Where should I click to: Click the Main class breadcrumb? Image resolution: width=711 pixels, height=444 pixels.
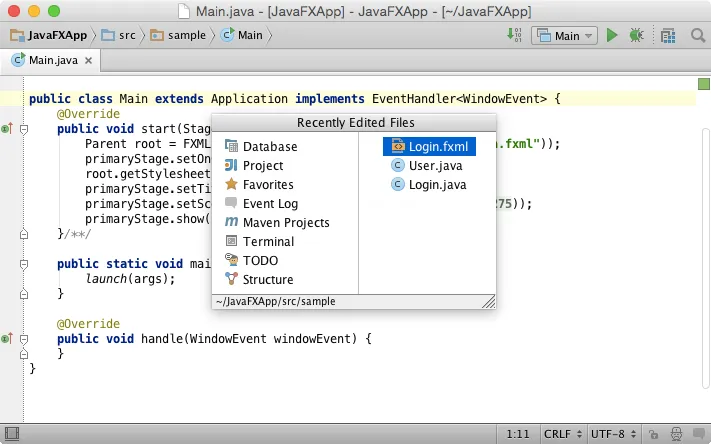242,35
